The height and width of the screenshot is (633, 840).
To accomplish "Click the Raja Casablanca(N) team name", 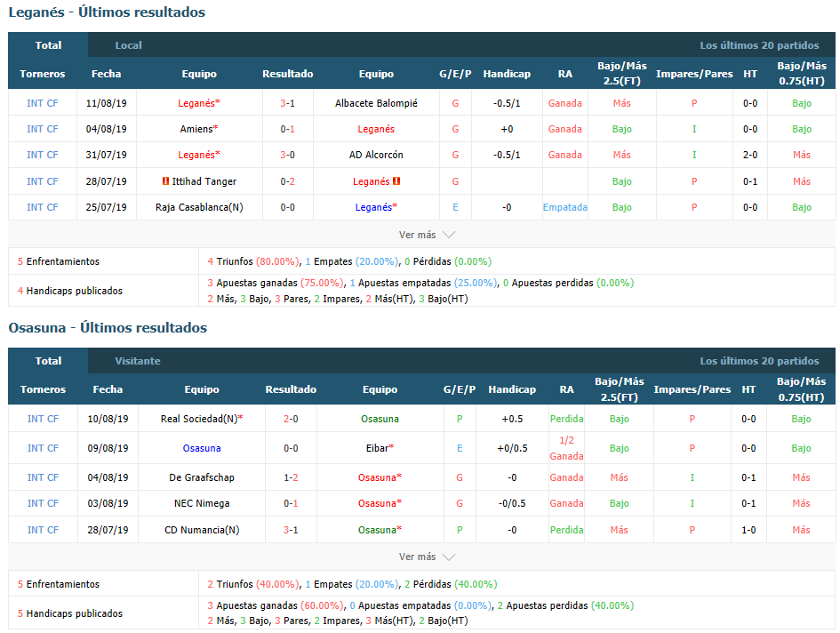I will pyautogui.click(x=199, y=207).
